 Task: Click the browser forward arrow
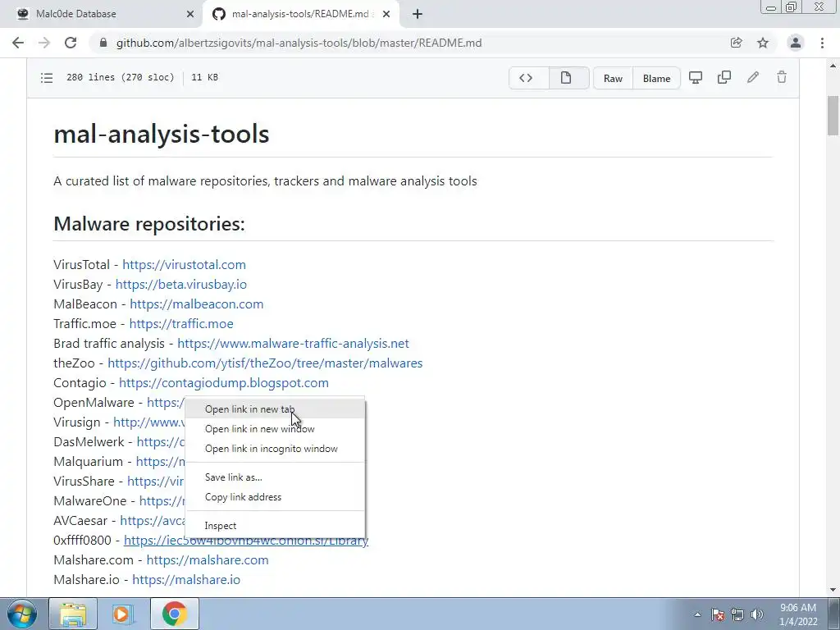pyautogui.click(x=44, y=43)
